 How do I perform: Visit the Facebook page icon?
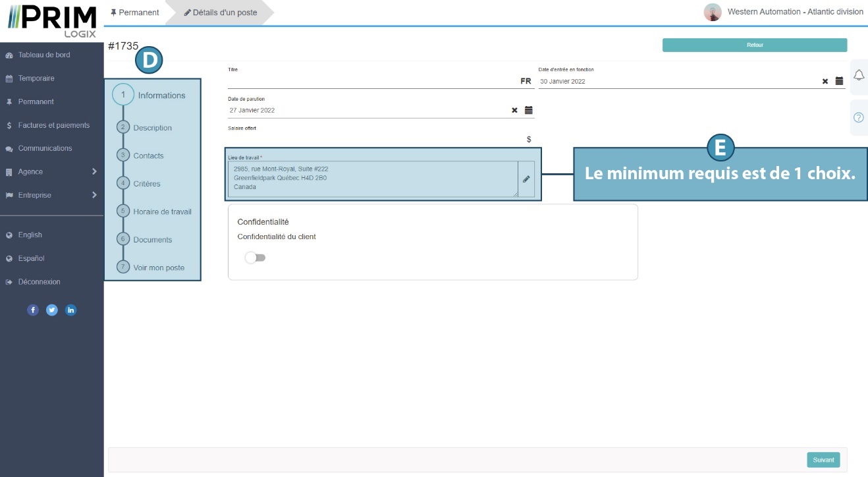(x=33, y=310)
